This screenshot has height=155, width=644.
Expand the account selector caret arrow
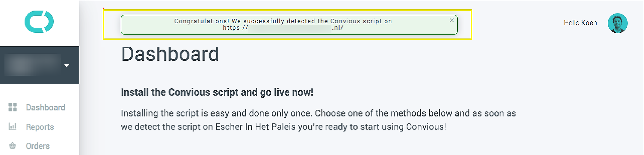click(x=67, y=65)
